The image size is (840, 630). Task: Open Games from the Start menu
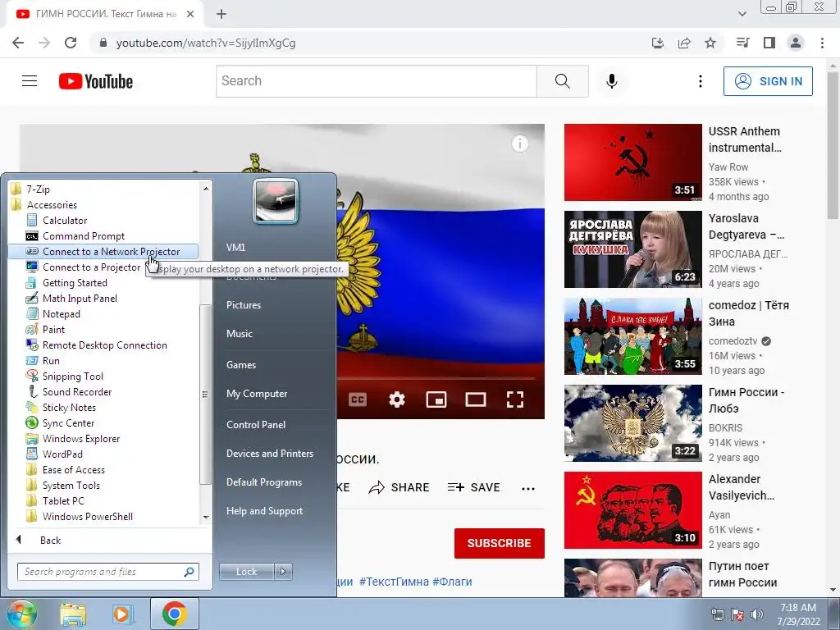click(x=241, y=365)
